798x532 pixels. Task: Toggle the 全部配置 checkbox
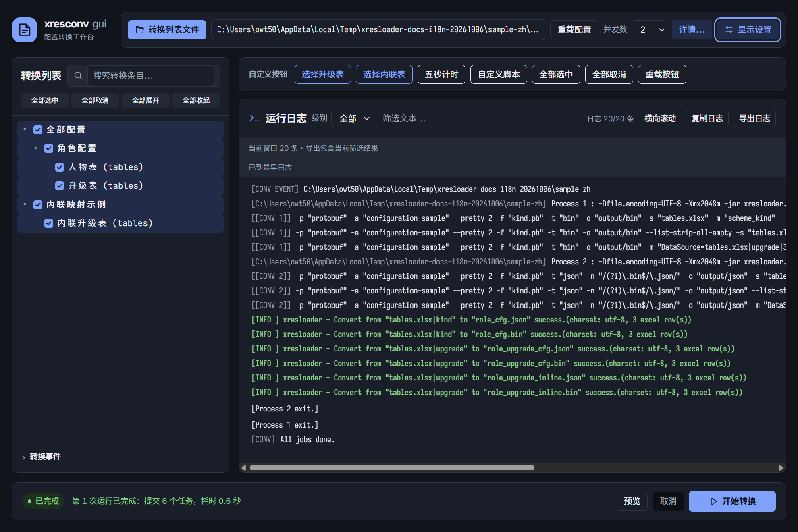[x=38, y=130]
